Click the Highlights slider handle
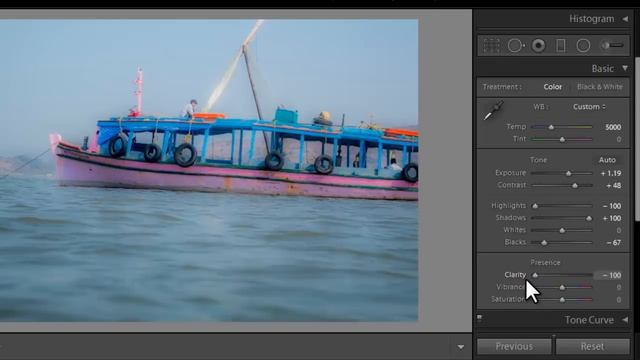Screen dimensions: 640x360 [x=535, y=206]
